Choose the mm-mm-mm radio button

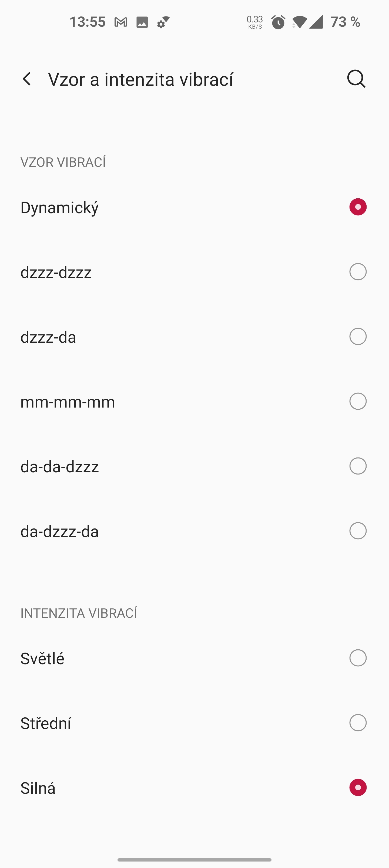[358, 401]
